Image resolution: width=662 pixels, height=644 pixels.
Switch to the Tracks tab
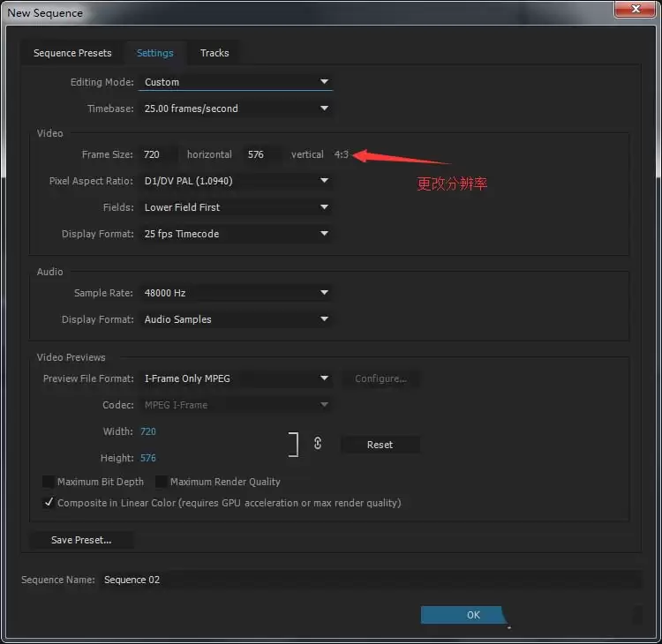click(x=214, y=53)
